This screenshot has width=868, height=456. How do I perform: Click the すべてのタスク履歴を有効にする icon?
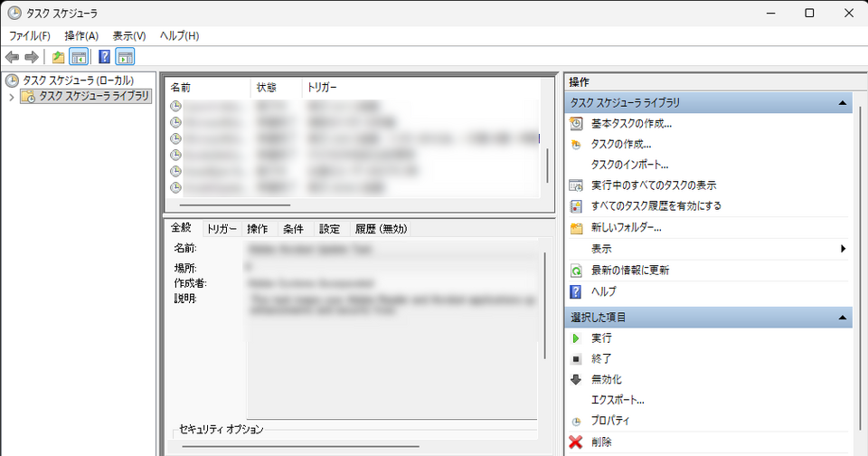576,206
